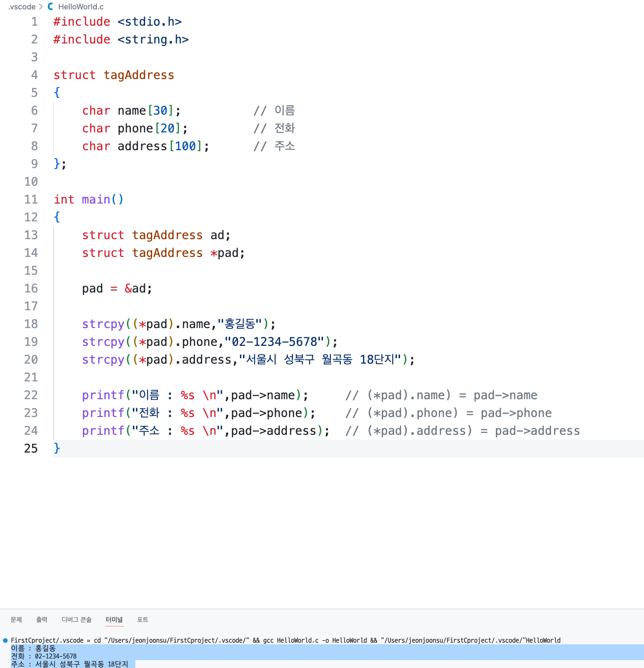Click the blue terminal command status dot
Image resolution: width=644 pixels, height=668 pixels.
click(x=5, y=640)
